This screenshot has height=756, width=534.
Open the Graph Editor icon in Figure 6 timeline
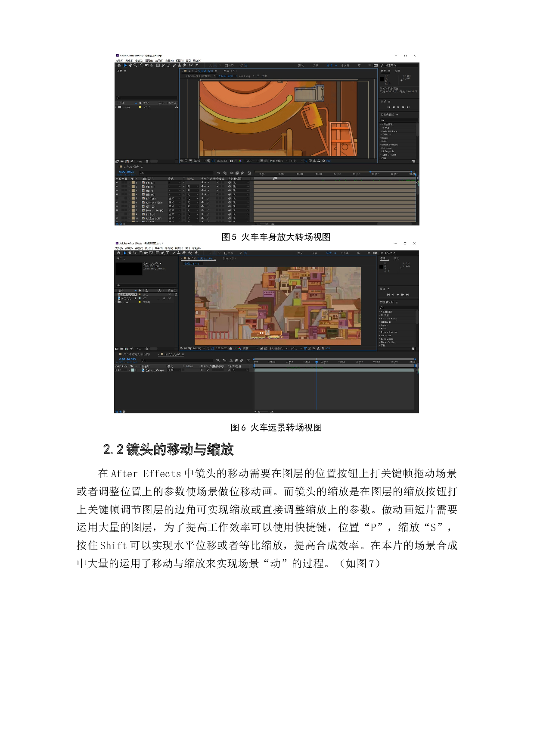point(248,360)
